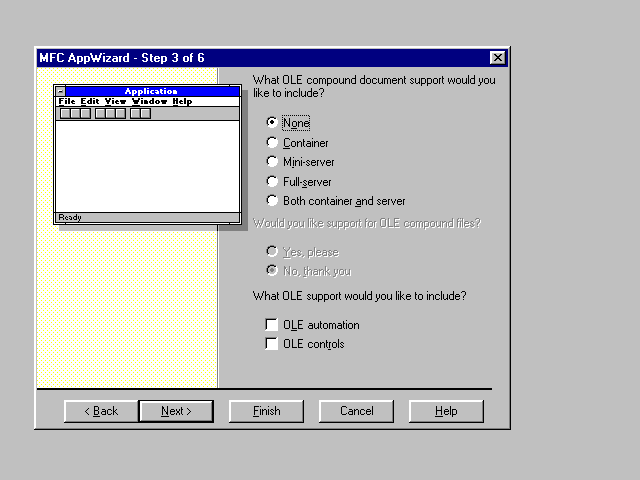Screen dimensions: 640x480
Task: Open Help from the bottom button row
Action: click(x=446, y=411)
